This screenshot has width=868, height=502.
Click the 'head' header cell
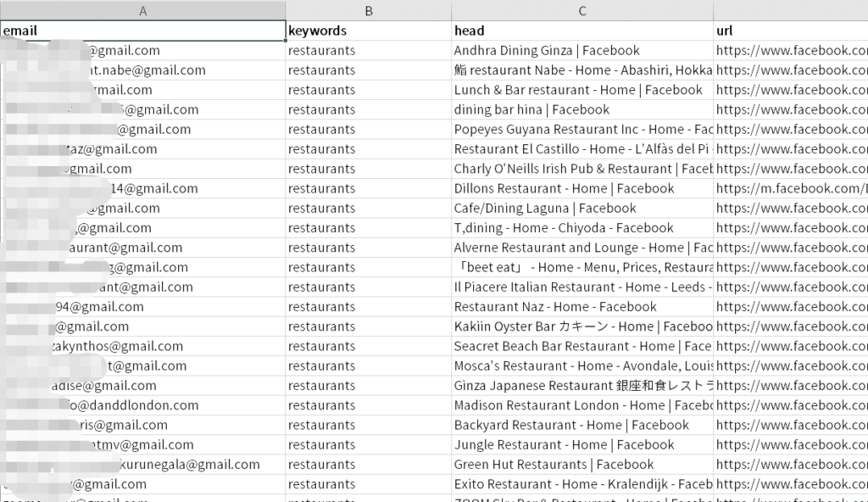coord(582,31)
